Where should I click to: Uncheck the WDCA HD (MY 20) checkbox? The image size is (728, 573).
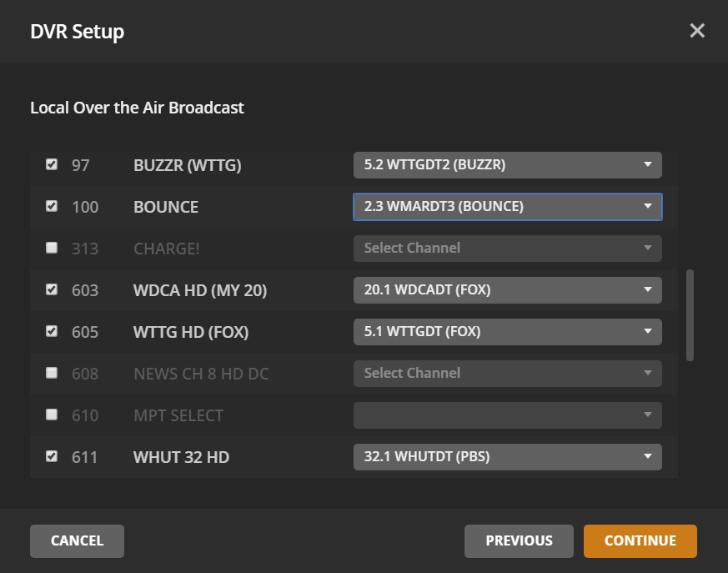[x=52, y=289]
